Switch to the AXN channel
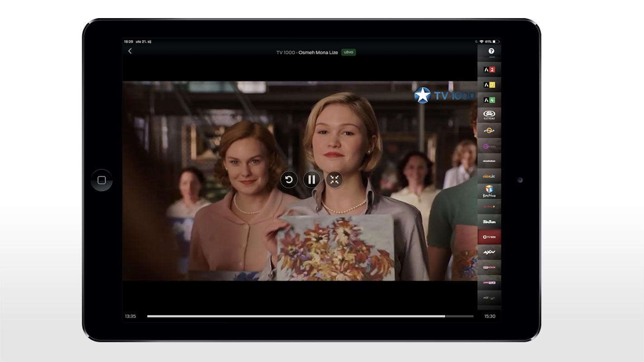Screen dimensions: 644x362 tap(489, 252)
